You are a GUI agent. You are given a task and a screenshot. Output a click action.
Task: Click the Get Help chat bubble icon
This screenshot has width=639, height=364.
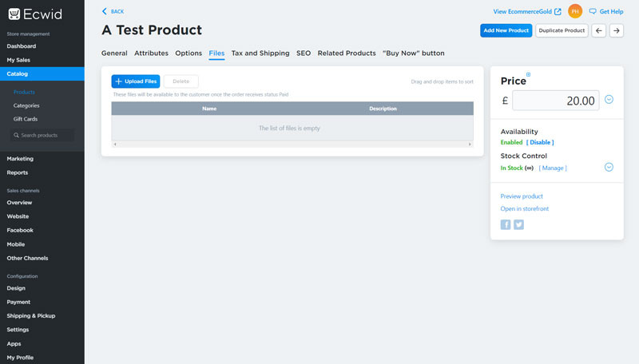pyautogui.click(x=593, y=11)
